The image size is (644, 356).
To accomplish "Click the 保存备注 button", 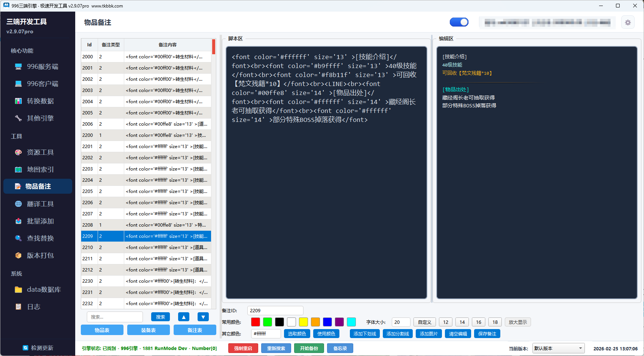I will click(487, 333).
